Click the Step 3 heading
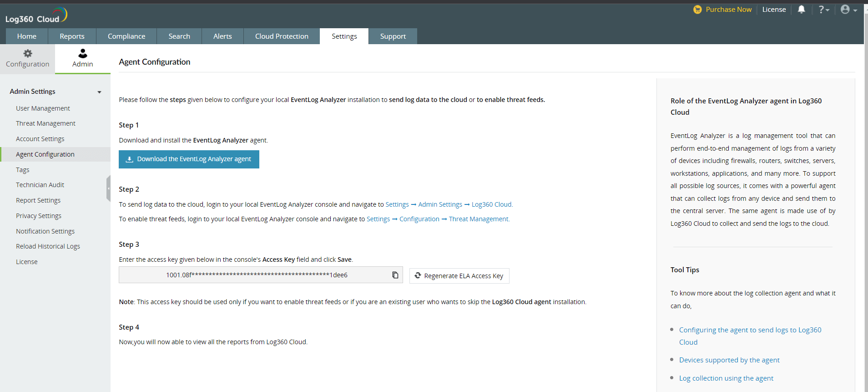The height and width of the screenshot is (392, 868). (129, 244)
